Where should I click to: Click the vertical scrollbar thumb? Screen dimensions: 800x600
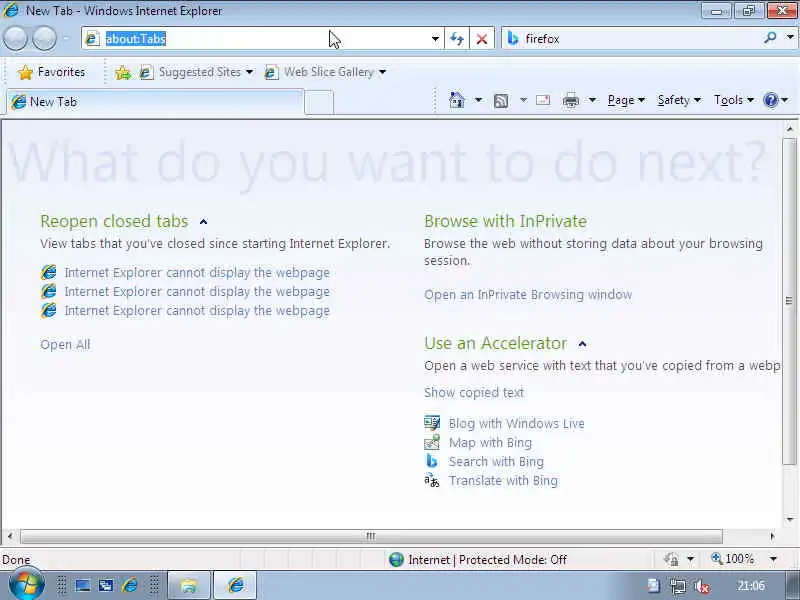point(789,301)
